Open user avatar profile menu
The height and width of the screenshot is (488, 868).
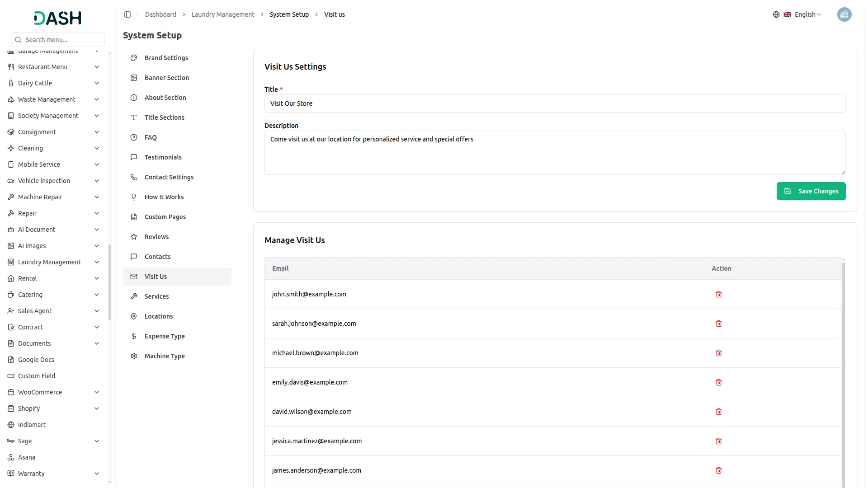click(x=844, y=14)
